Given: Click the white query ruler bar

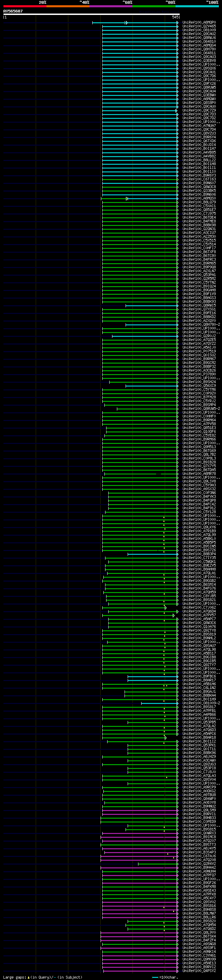Looking at the screenshot, I should point(92,15).
